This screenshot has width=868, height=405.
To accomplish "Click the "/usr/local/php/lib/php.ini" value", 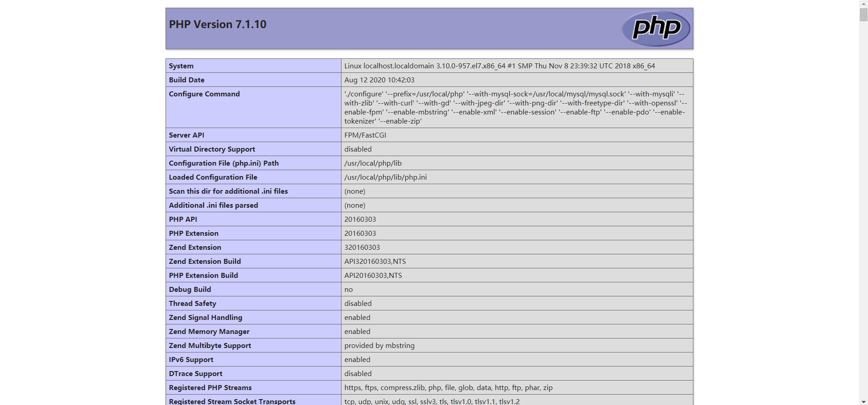I will (x=385, y=177).
